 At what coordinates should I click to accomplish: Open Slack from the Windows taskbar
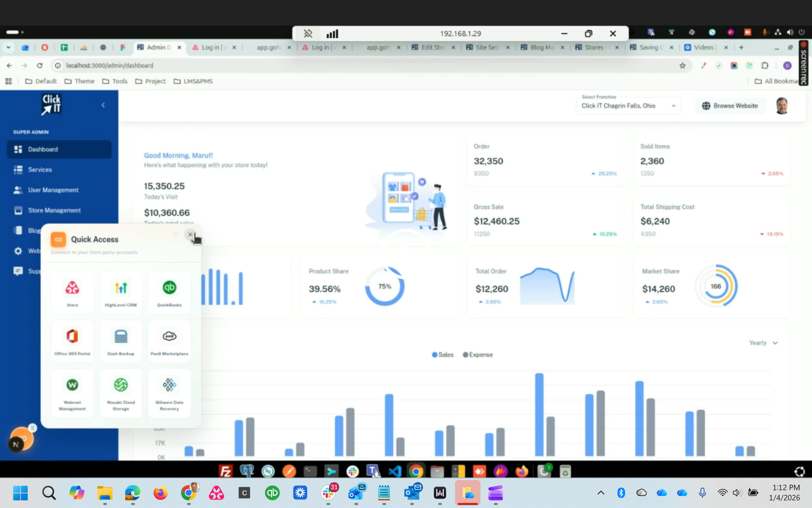coord(329,493)
